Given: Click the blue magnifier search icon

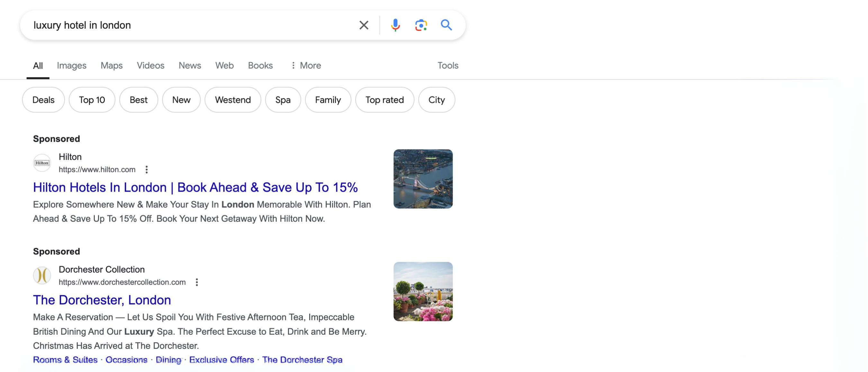Looking at the screenshot, I should 446,25.
